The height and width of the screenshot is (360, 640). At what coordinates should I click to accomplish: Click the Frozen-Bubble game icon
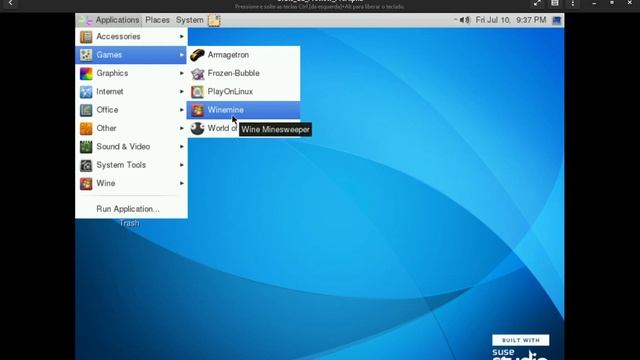tap(198, 73)
